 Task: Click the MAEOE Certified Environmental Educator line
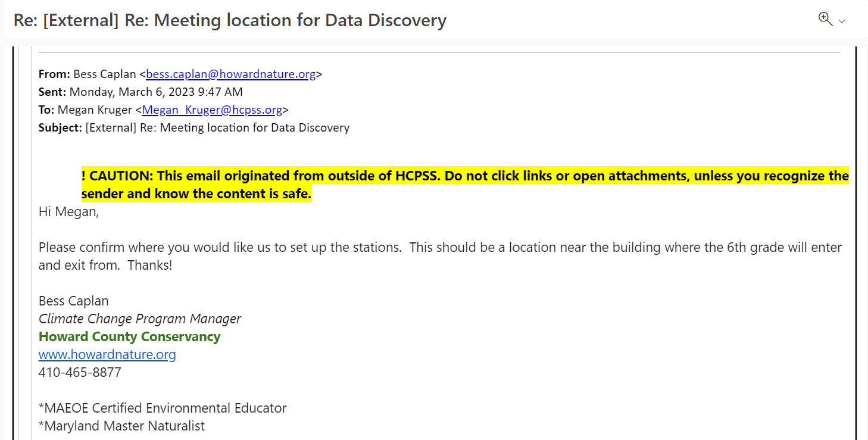point(163,408)
